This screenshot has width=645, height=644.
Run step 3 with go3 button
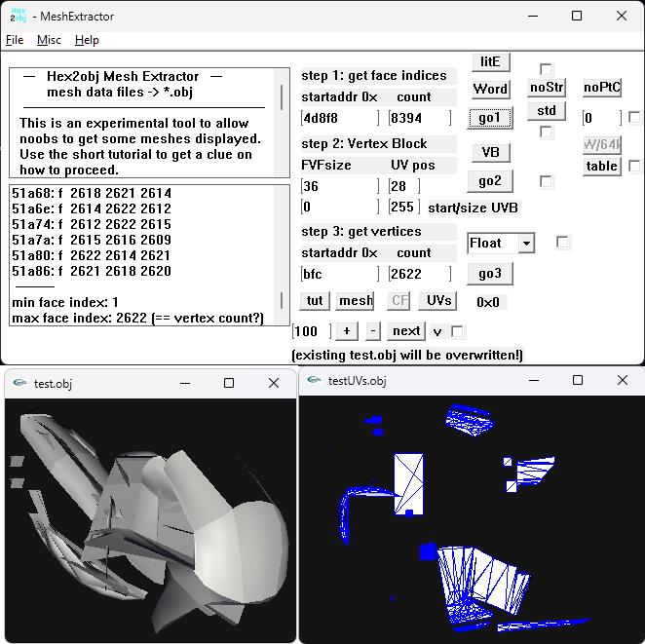click(489, 274)
